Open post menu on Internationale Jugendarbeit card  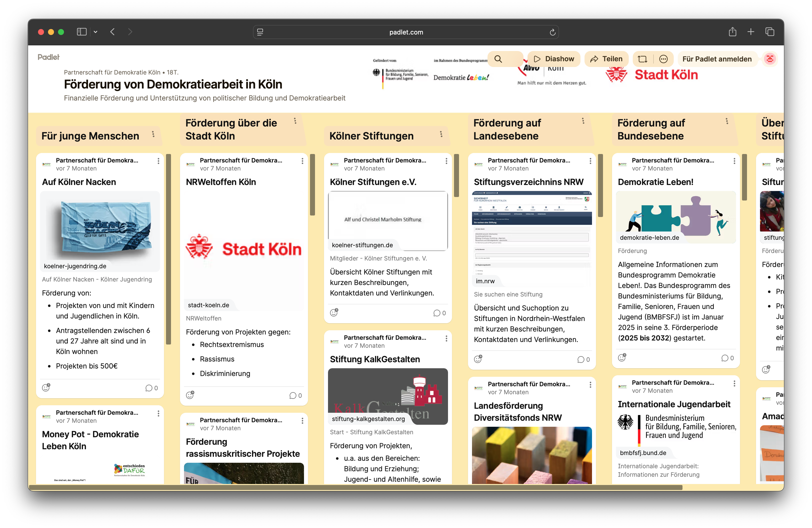pos(734,383)
